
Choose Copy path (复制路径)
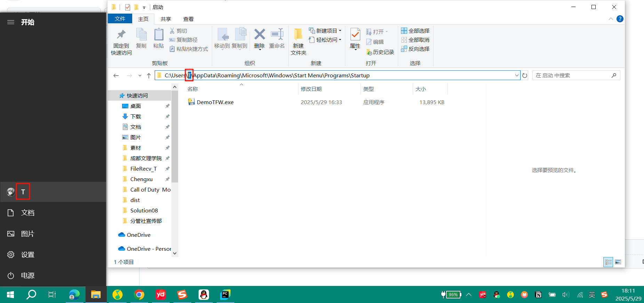point(183,40)
